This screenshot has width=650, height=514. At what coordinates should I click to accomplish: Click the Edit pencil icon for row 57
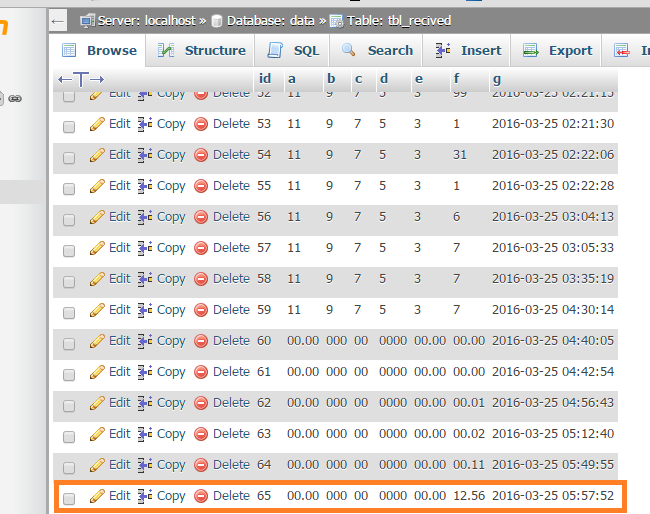(97, 248)
